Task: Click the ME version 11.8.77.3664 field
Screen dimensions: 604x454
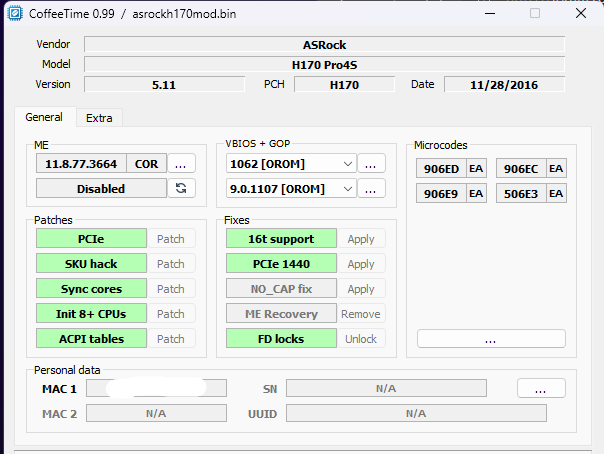Action: click(x=81, y=164)
